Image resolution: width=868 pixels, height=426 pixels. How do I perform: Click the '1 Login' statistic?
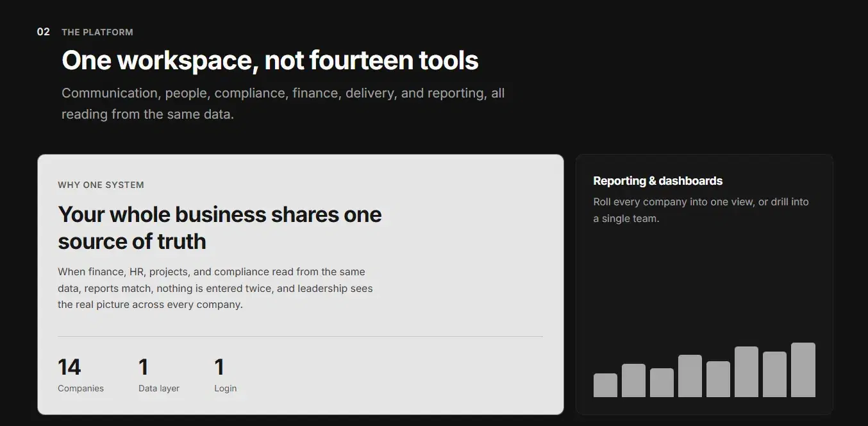[x=225, y=375]
